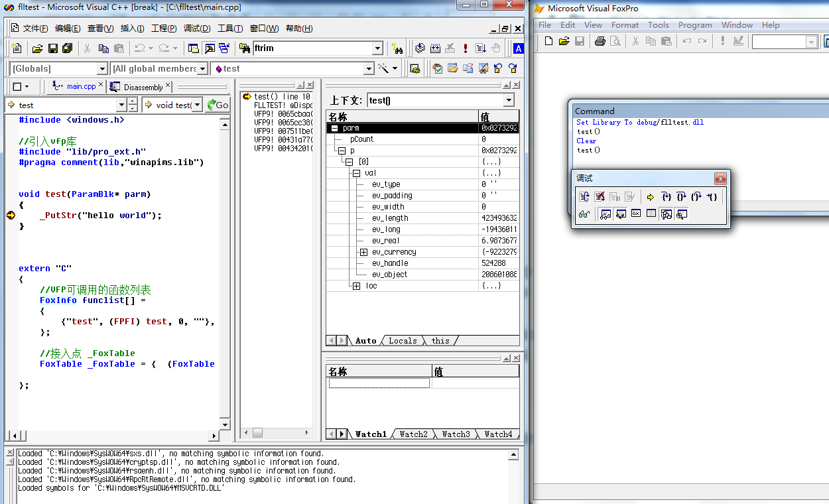Image resolution: width=829 pixels, height=504 pixels.
Task: Expand the loc tree node
Action: [x=356, y=286]
